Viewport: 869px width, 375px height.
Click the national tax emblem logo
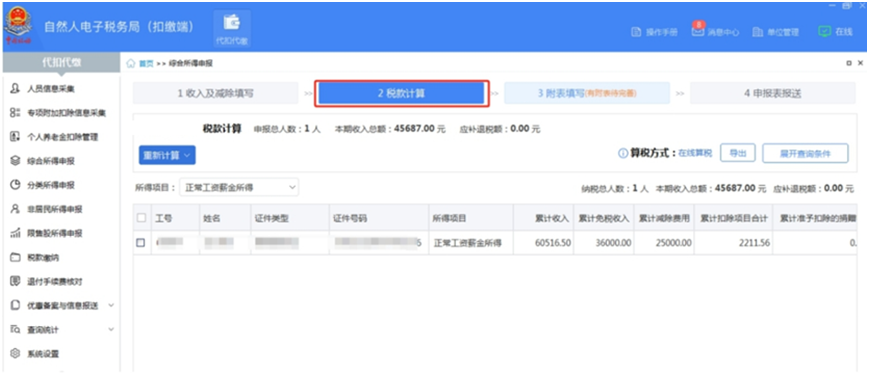(x=18, y=25)
